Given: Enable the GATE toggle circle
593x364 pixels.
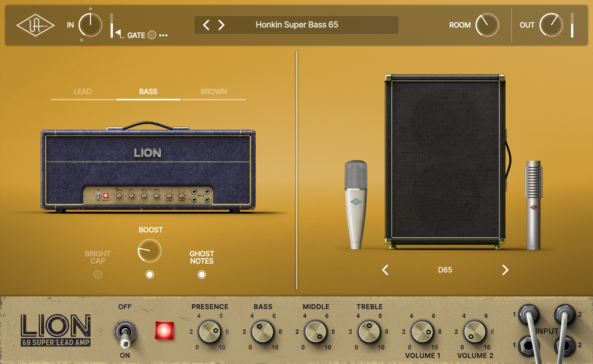Looking at the screenshot, I should [152, 35].
